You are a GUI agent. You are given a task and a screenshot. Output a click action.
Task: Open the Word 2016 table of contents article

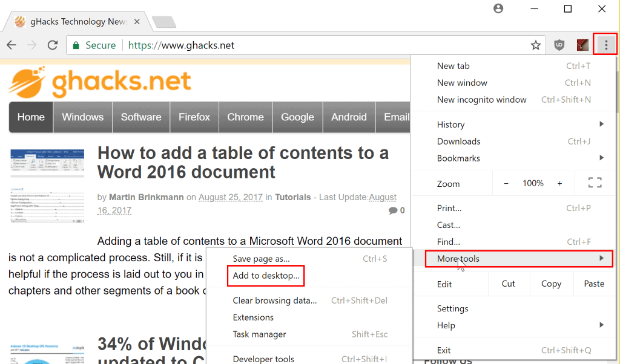pos(243,163)
